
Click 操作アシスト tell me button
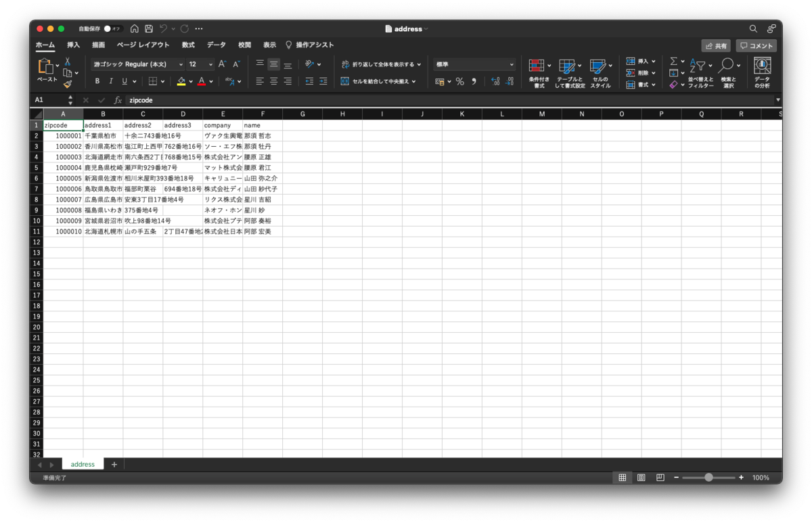[309, 45]
